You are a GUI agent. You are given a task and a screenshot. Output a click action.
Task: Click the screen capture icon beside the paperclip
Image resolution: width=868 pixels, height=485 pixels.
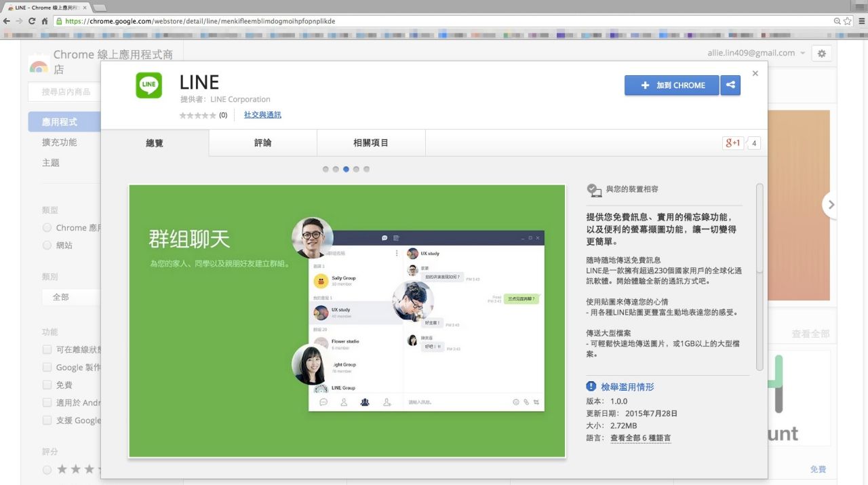pos(538,402)
